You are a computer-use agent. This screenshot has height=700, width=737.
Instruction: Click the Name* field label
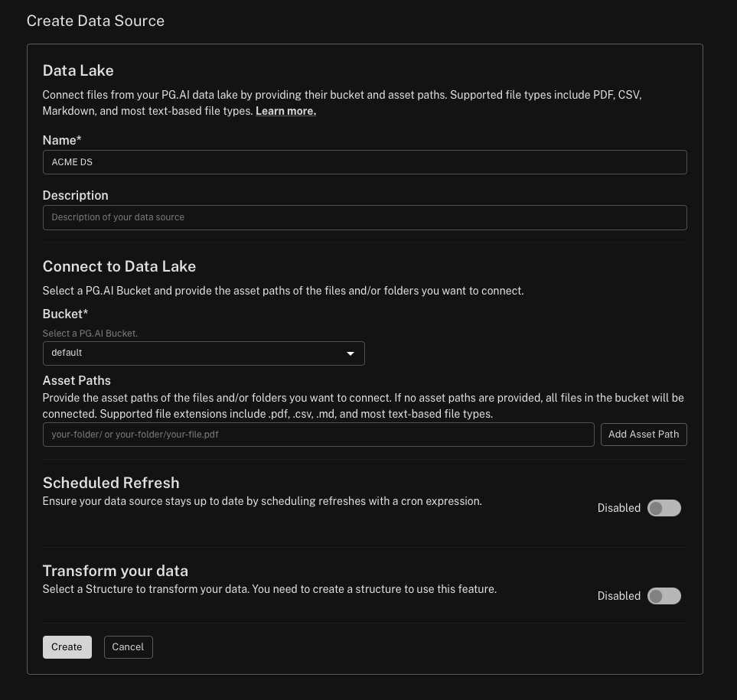62,140
